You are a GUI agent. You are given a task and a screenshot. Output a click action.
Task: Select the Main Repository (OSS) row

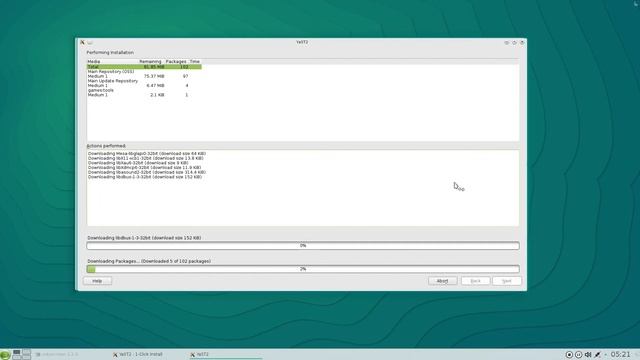144,71
